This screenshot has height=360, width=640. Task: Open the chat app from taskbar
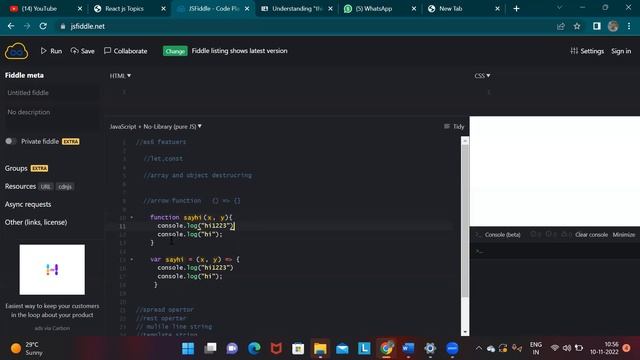click(x=232, y=349)
